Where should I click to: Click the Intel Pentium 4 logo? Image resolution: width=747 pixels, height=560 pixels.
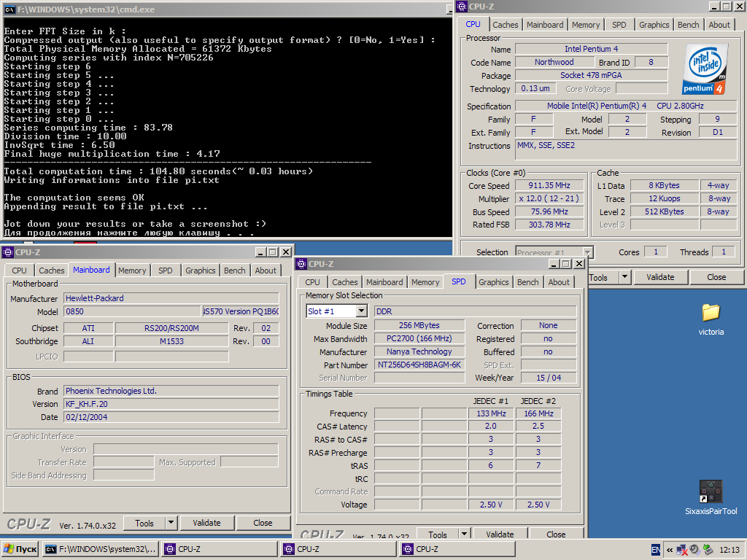tap(704, 69)
